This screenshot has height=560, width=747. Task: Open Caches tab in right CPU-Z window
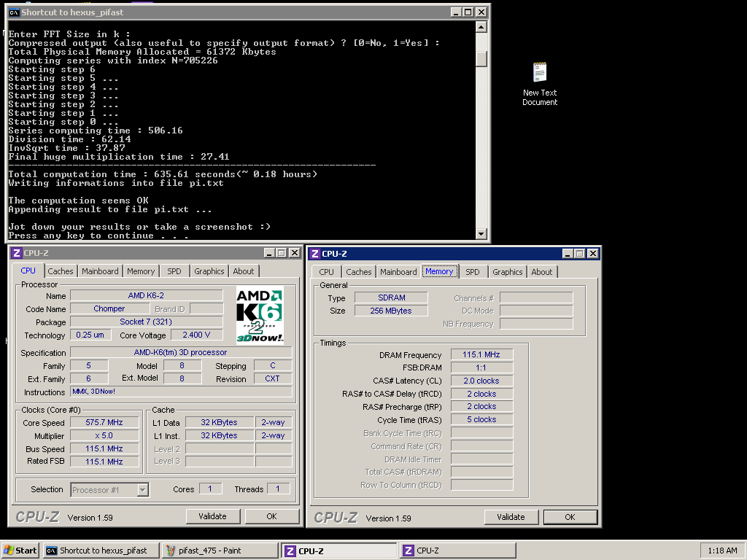click(x=359, y=272)
